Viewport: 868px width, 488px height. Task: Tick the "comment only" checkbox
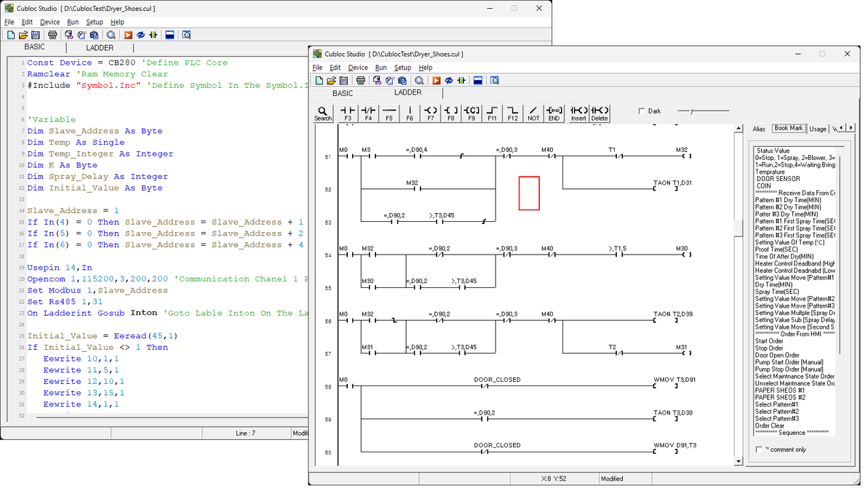click(x=759, y=449)
